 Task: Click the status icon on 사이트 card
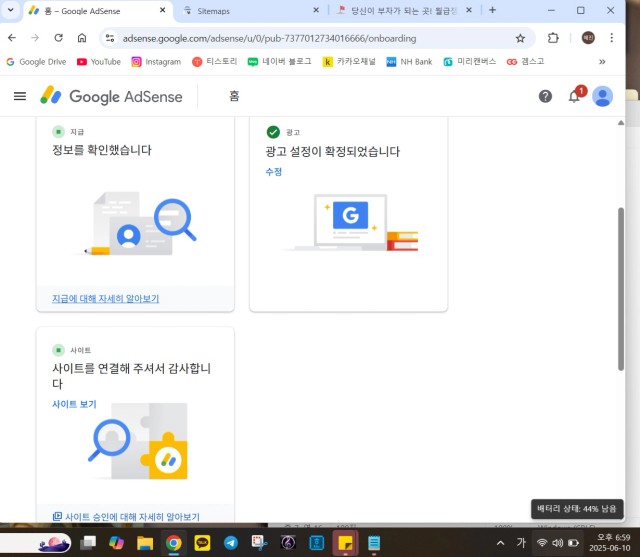click(x=58, y=350)
